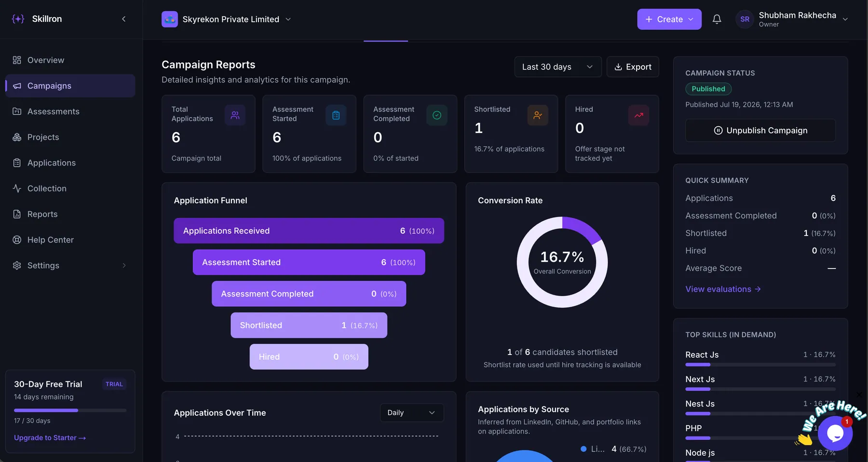
Task: Click the React Js skill progress bar
Action: (760, 365)
